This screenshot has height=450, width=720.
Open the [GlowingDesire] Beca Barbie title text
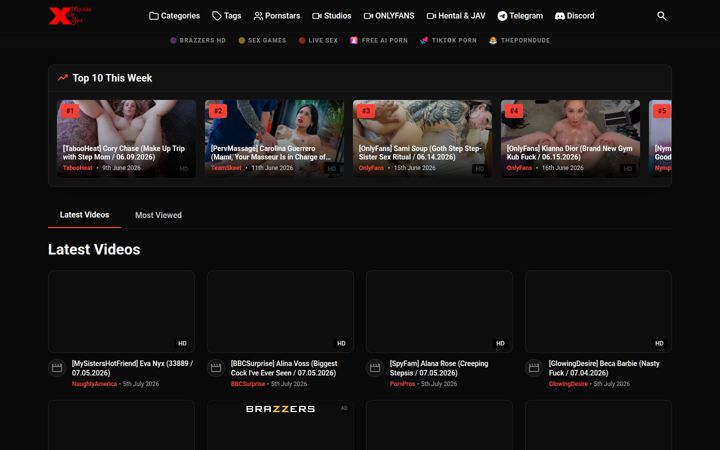[604, 368]
